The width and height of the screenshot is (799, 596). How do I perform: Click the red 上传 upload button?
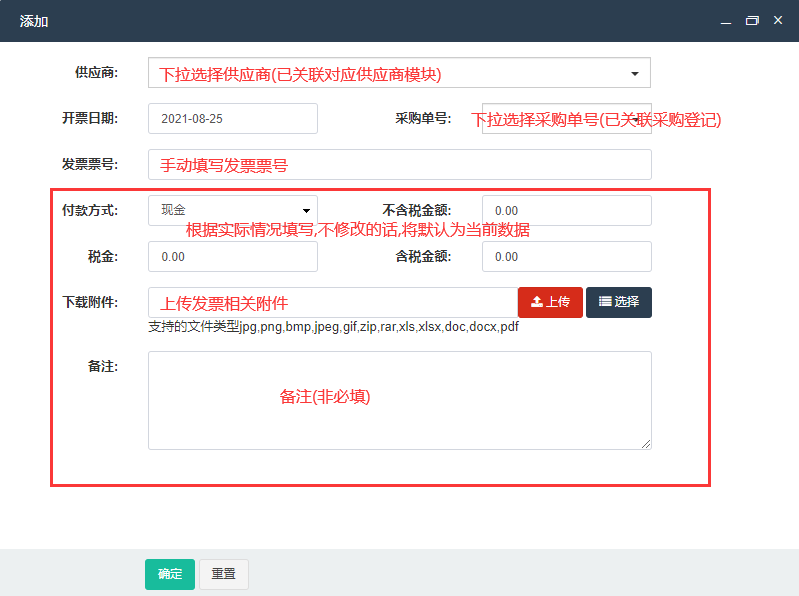click(550, 303)
